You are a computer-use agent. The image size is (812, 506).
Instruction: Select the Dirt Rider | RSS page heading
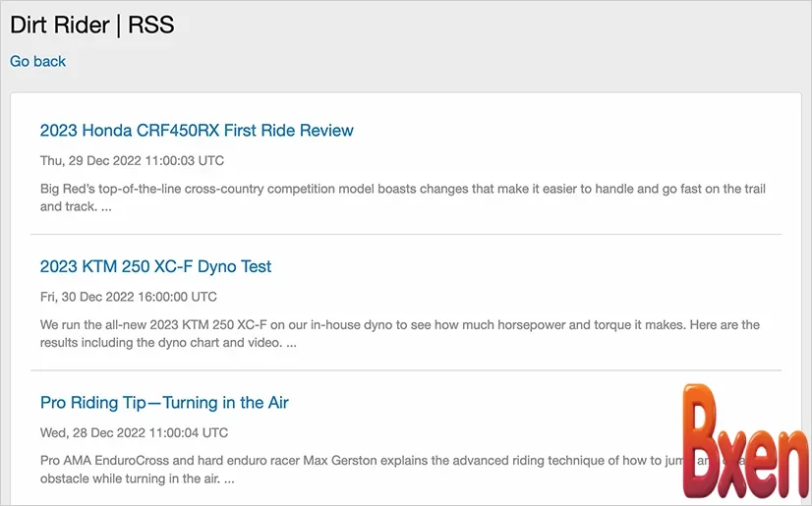[x=92, y=25]
